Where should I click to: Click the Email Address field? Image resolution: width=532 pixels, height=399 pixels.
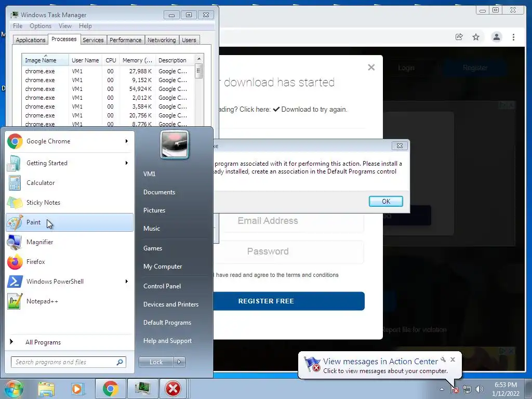click(x=289, y=221)
